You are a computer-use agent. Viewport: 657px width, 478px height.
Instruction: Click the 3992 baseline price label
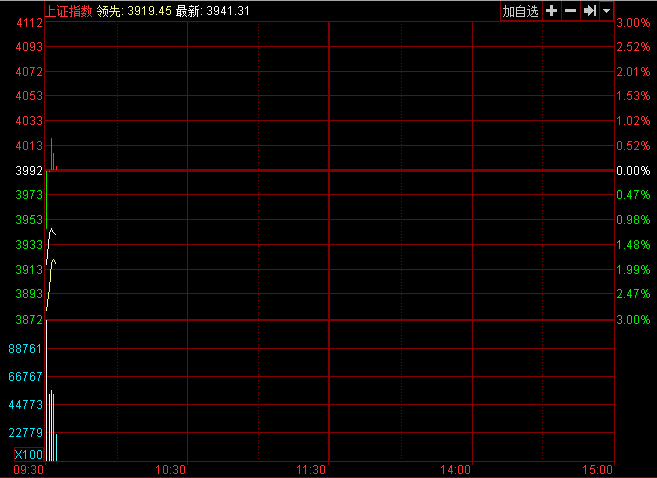[29, 171]
